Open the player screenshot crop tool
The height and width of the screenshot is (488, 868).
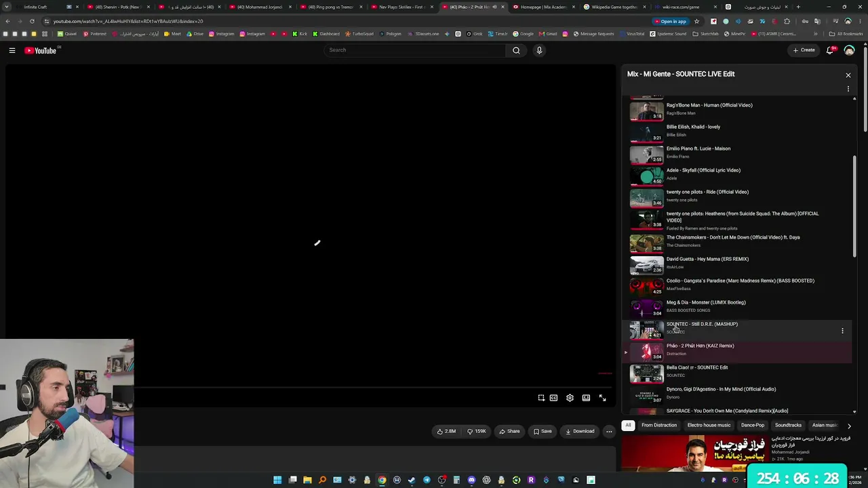click(x=541, y=398)
